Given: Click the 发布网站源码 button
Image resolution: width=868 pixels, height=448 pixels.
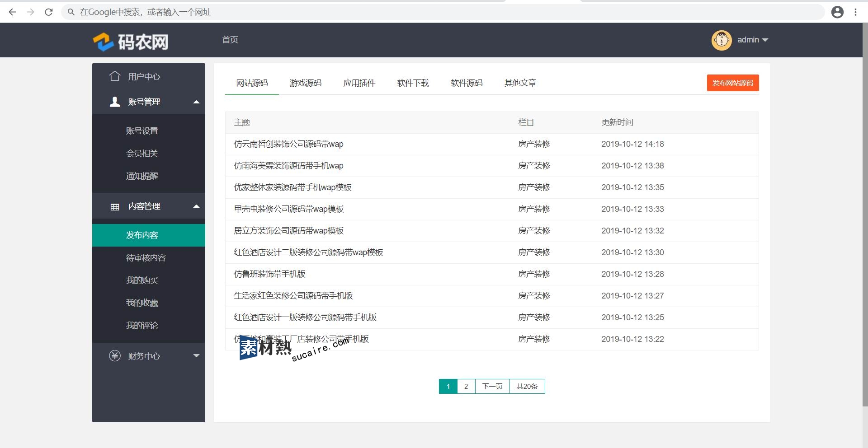Looking at the screenshot, I should (x=733, y=83).
